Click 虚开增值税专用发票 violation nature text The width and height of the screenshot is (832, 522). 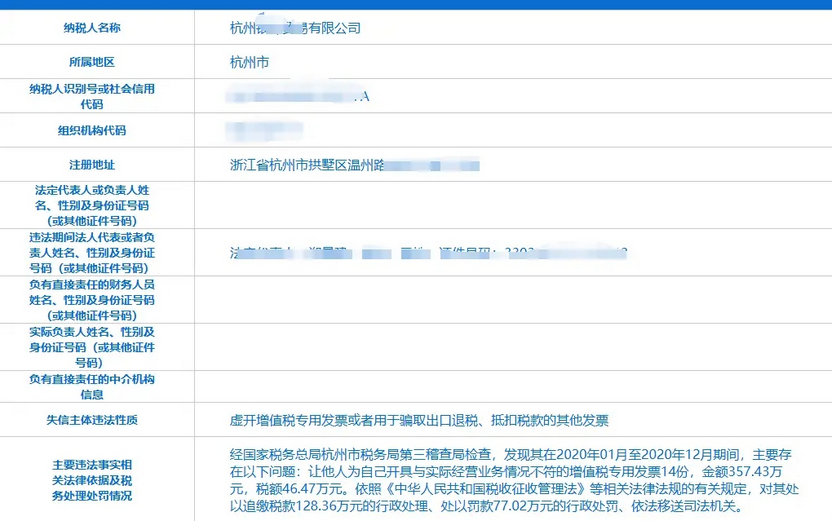coord(419,421)
